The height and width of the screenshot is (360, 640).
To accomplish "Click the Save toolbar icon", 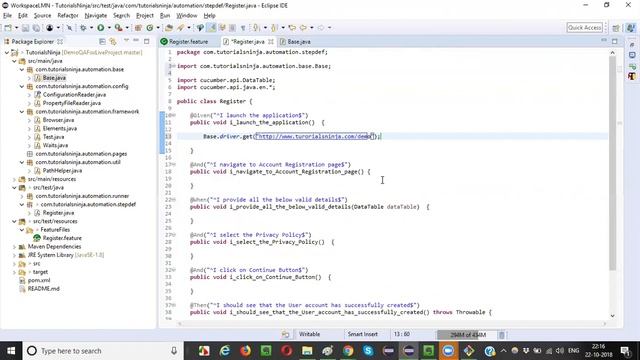I will coord(25,28).
